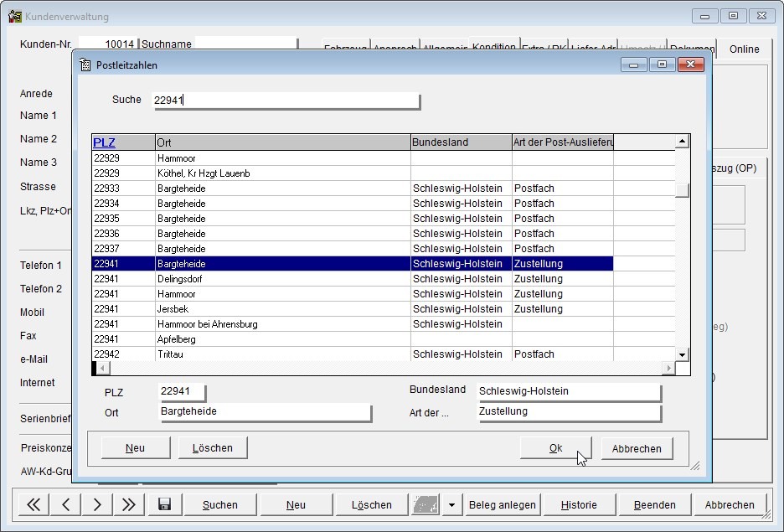Sort by the PLZ column header
The height and width of the screenshot is (532, 784).
pyautogui.click(x=123, y=142)
